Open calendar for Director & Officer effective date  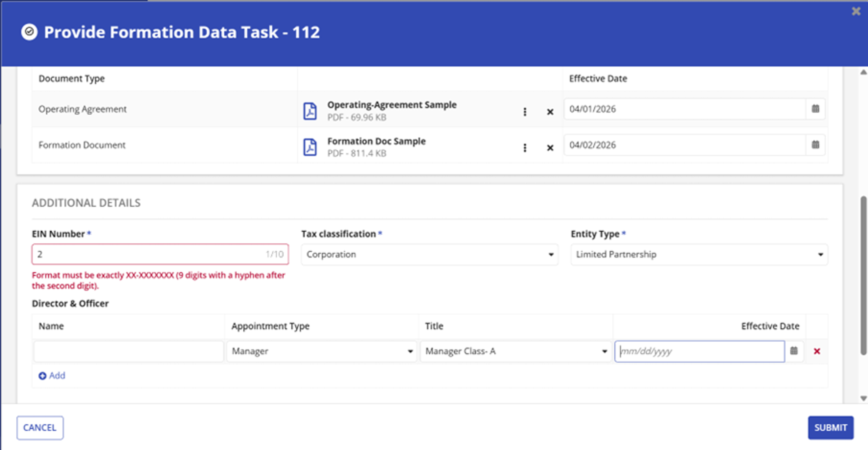(x=794, y=351)
